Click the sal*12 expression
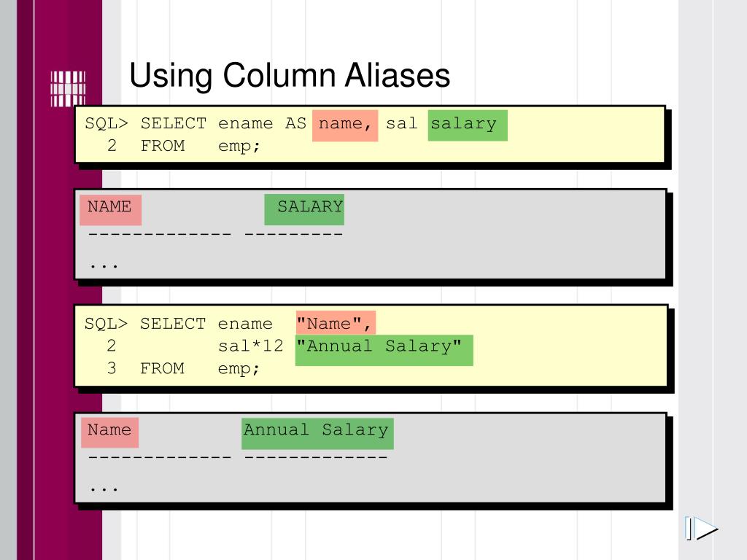The width and height of the screenshot is (747, 560). click(250, 346)
